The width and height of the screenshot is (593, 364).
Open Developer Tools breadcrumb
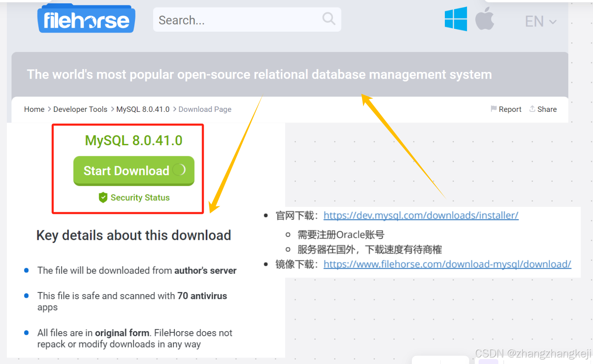click(x=80, y=109)
